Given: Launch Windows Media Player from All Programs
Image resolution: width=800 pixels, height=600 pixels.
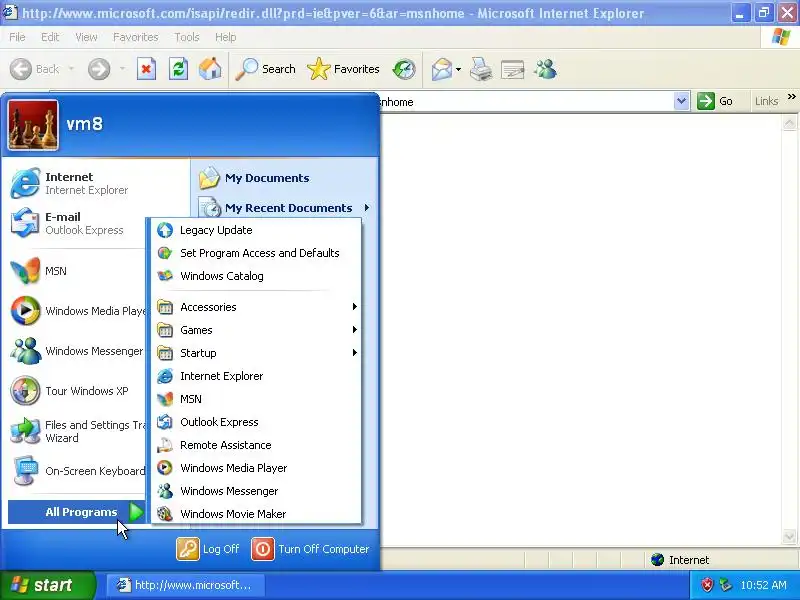Looking at the screenshot, I should pos(257,468).
